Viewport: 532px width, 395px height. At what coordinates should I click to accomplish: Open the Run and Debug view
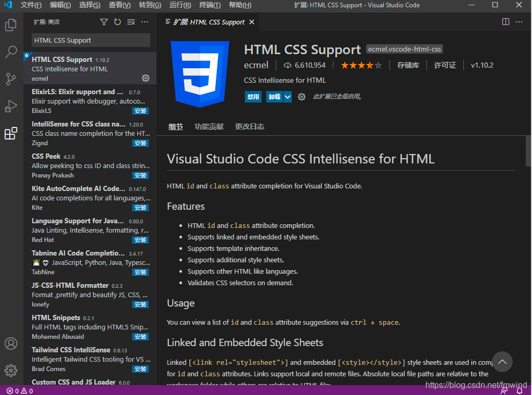[x=11, y=106]
